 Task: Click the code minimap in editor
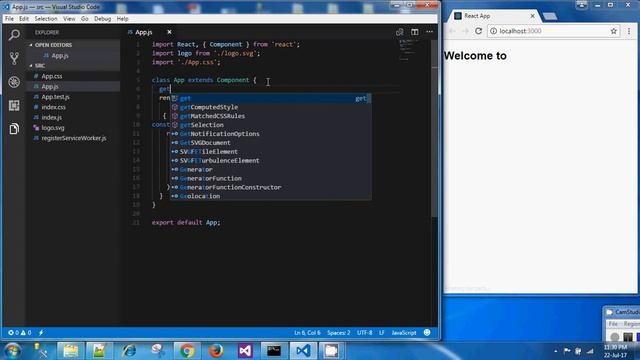tap(407, 50)
